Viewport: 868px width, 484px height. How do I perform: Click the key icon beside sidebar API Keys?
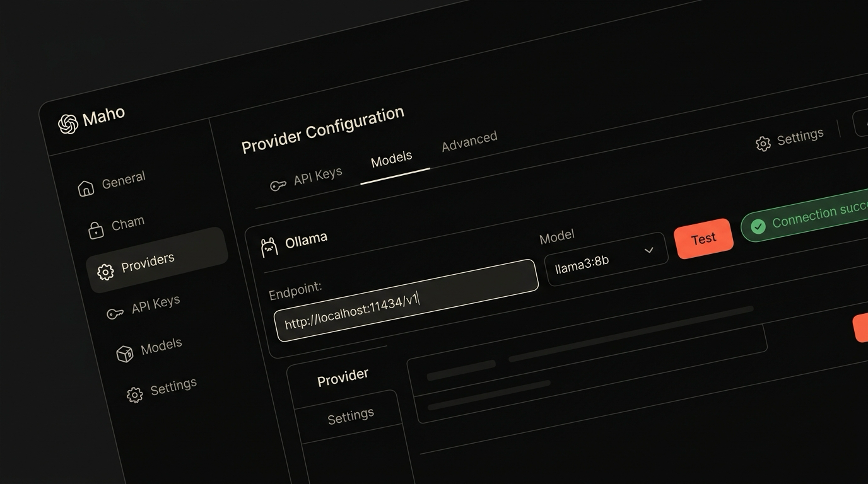tap(115, 313)
